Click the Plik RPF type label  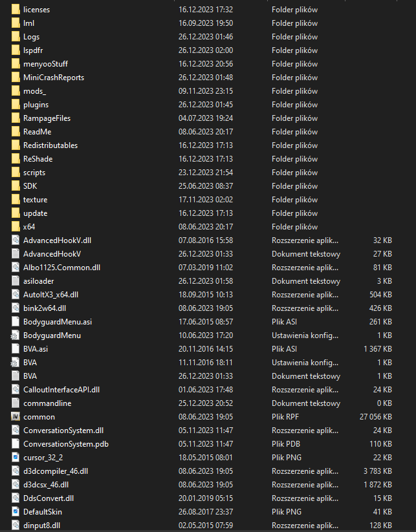tap(285, 417)
